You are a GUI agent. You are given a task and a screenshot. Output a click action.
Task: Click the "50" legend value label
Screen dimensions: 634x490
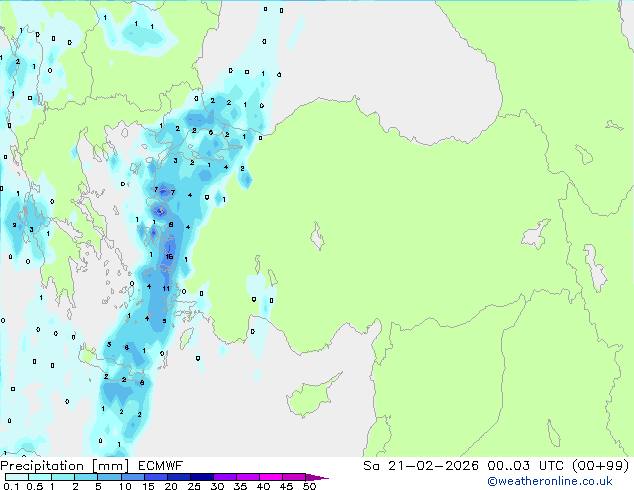(x=309, y=486)
